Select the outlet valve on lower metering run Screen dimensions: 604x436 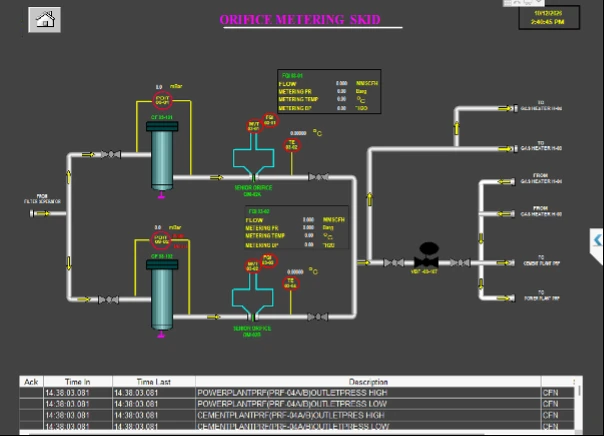[x=318, y=317]
